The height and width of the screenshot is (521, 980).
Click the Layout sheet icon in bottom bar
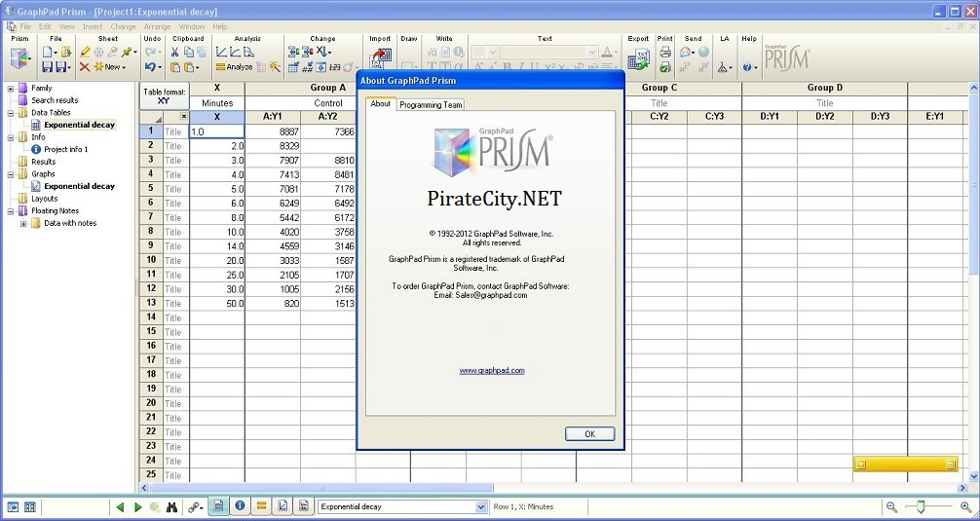point(304,506)
